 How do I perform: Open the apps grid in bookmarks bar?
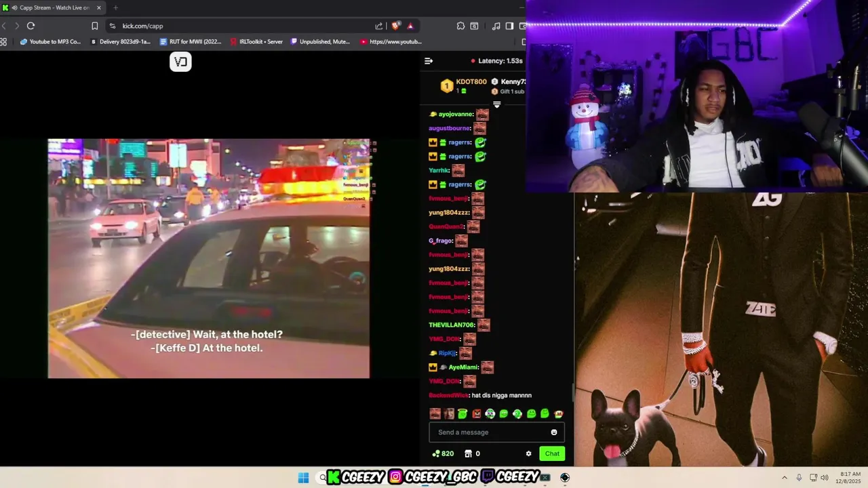(x=3, y=41)
